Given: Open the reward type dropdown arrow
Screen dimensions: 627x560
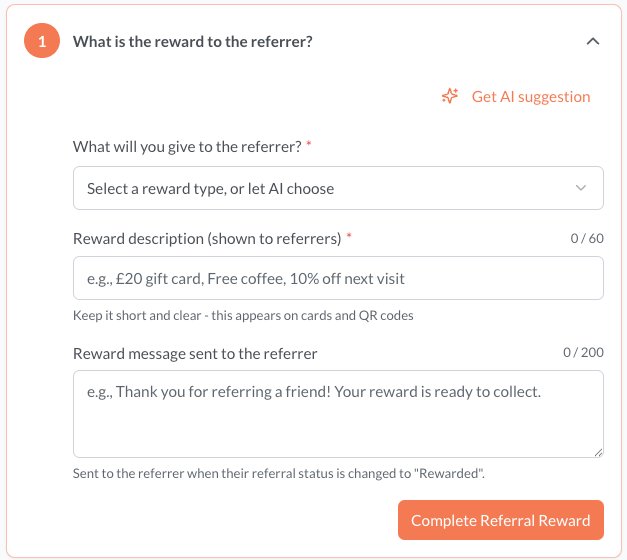Looking at the screenshot, I should (581, 188).
